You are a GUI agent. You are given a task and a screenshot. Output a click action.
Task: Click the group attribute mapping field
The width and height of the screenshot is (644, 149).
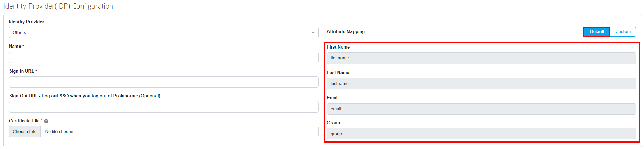coord(481,134)
